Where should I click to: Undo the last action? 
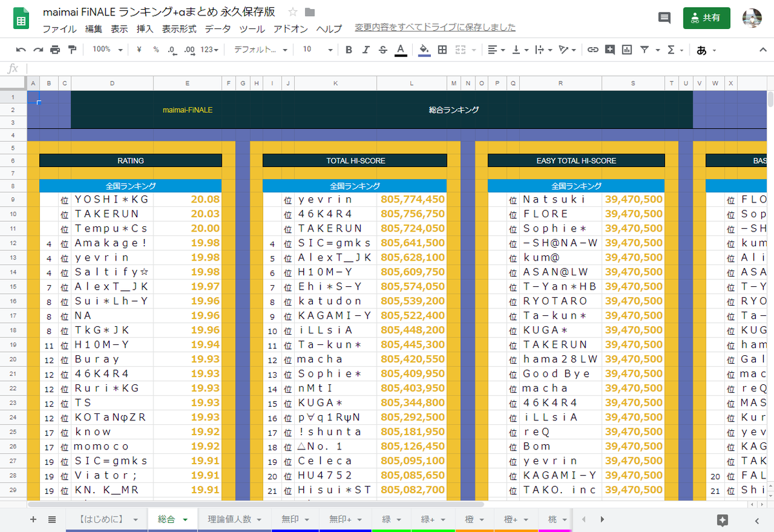pyautogui.click(x=21, y=50)
